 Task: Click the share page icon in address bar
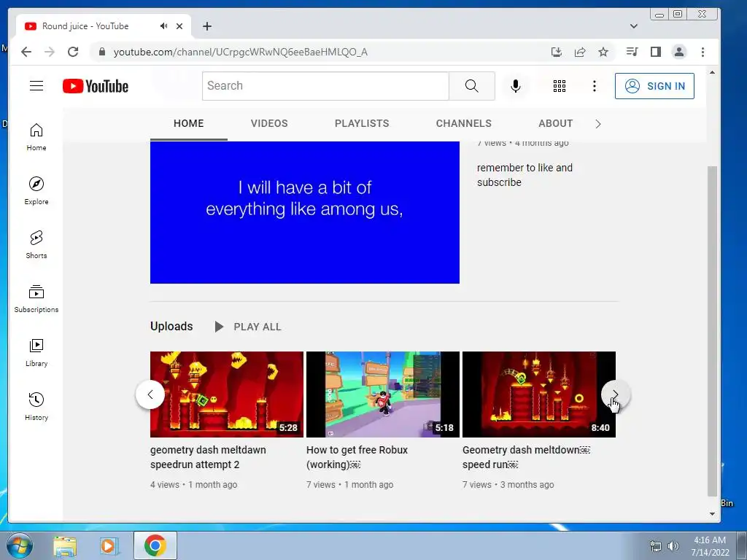tap(580, 52)
